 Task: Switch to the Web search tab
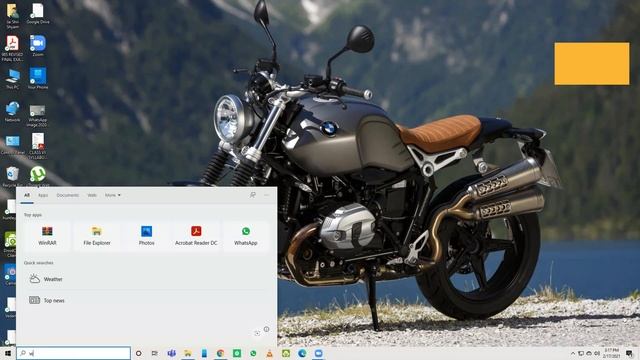tap(92, 196)
